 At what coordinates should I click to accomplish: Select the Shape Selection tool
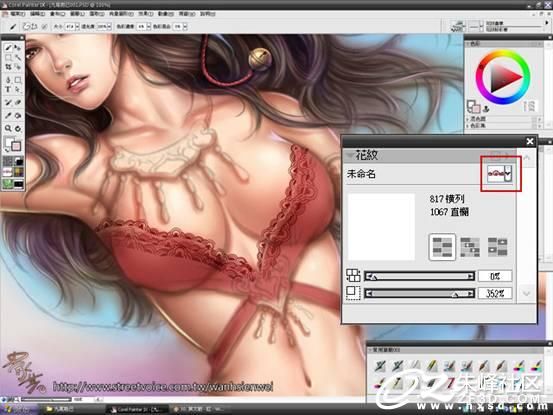click(x=17, y=89)
